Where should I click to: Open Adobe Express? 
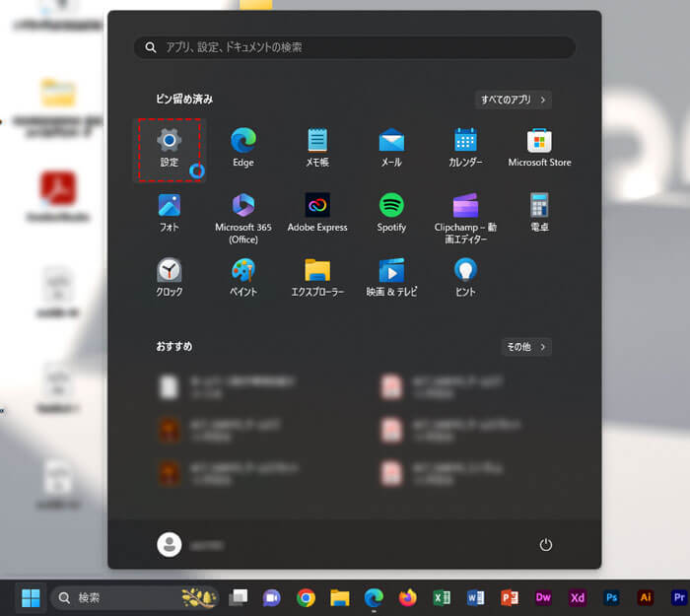317,214
